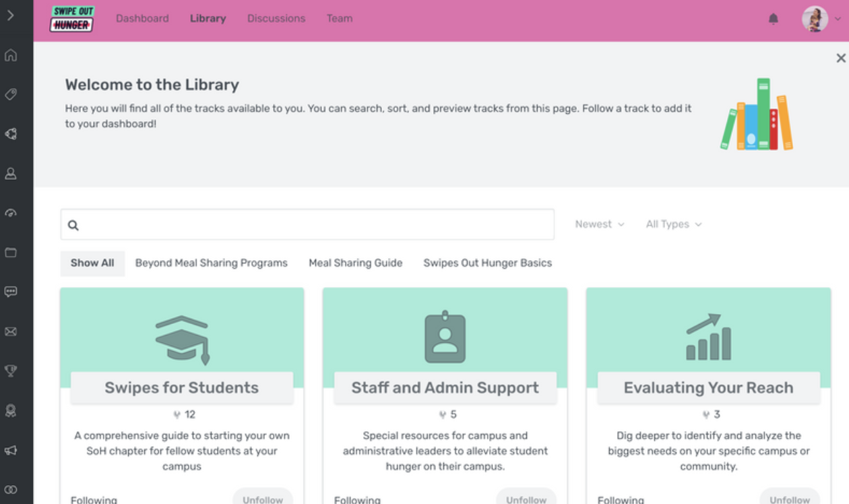The height and width of the screenshot is (504, 849).
Task: Dismiss the Welcome to the Library banner
Action: coord(840,59)
